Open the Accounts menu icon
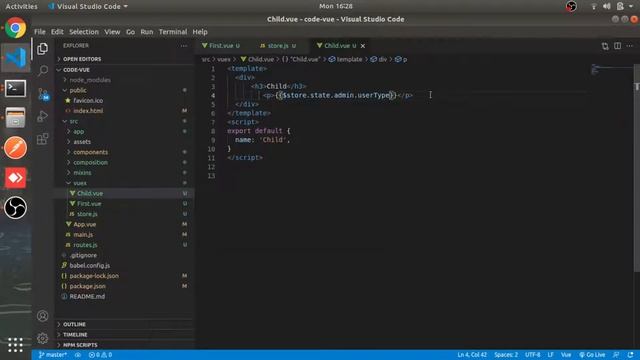Viewport: 640px width, 360px height. pos(42,316)
